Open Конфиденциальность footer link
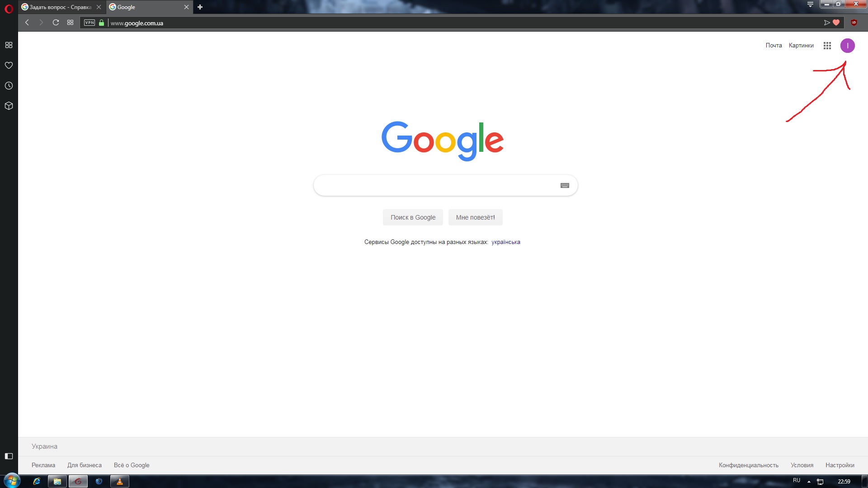Image resolution: width=868 pixels, height=488 pixels. (749, 465)
